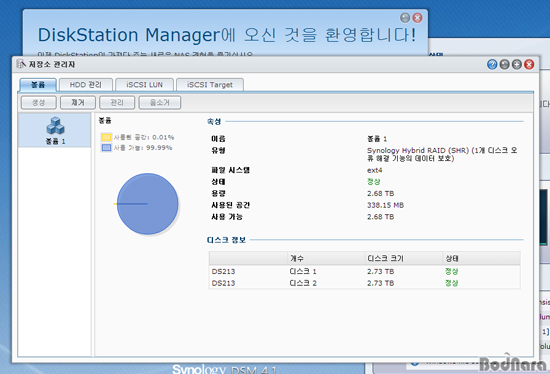
Task: Click the 개수 column header
Action: (x=326, y=259)
